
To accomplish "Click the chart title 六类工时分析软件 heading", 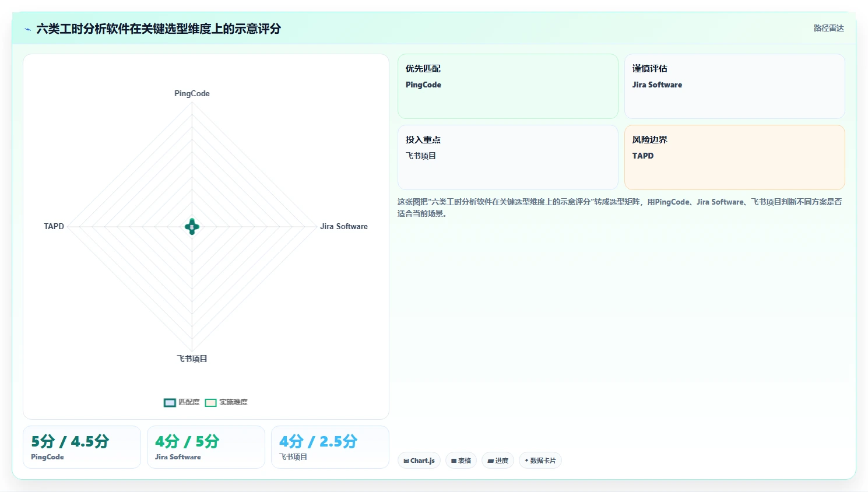I will pyautogui.click(x=159, y=29).
